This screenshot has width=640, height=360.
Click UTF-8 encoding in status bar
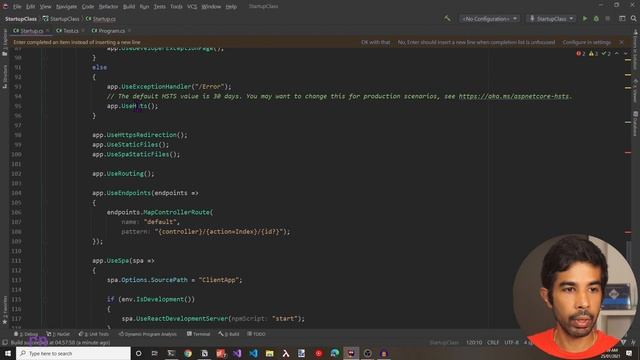pyautogui.click(x=511, y=342)
